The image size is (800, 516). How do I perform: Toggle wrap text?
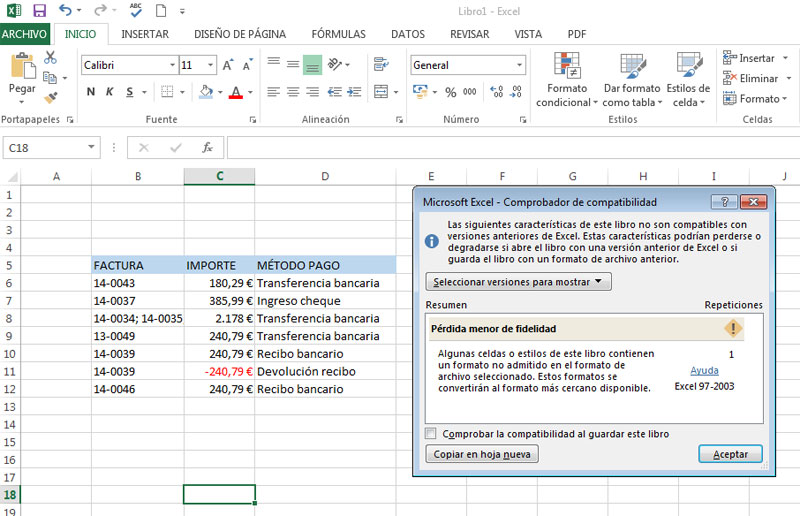coord(381,64)
